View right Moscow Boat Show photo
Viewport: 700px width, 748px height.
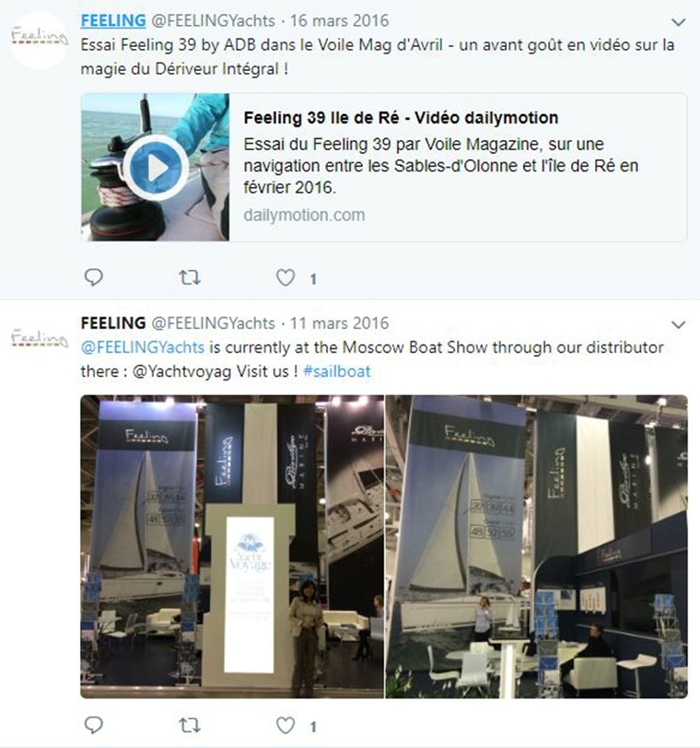pyautogui.click(x=536, y=546)
